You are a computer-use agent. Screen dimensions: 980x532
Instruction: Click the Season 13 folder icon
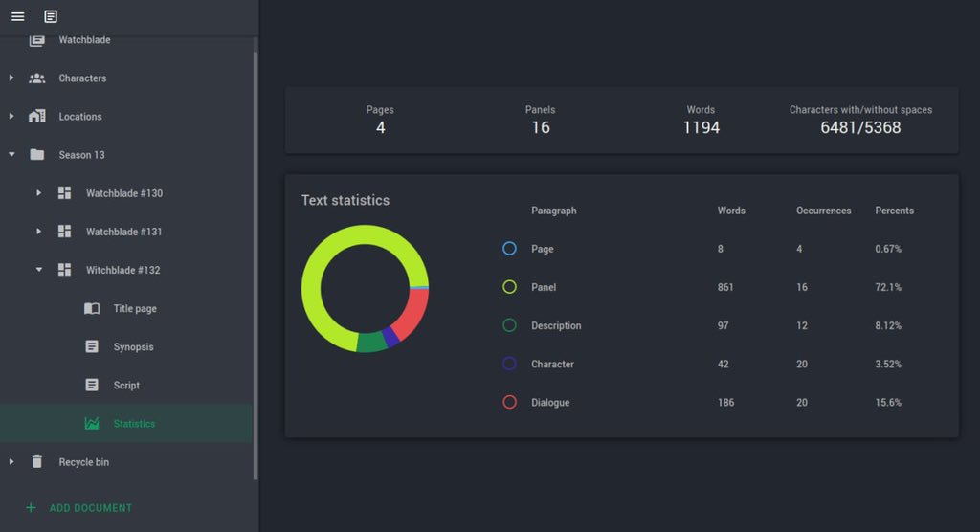[x=37, y=154]
